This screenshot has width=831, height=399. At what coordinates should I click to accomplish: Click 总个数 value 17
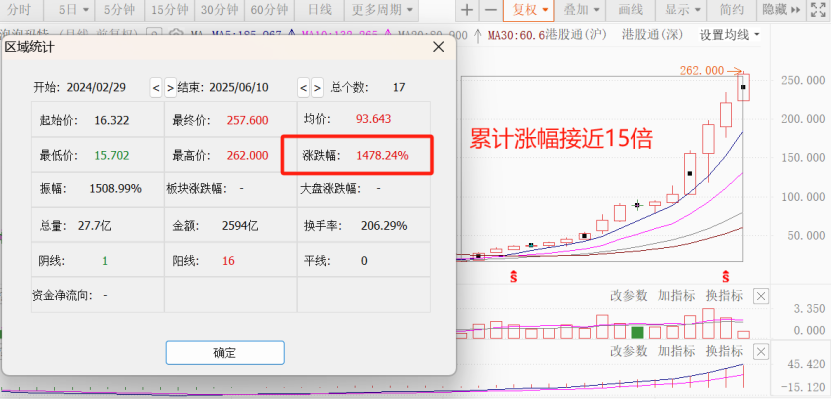click(x=399, y=87)
